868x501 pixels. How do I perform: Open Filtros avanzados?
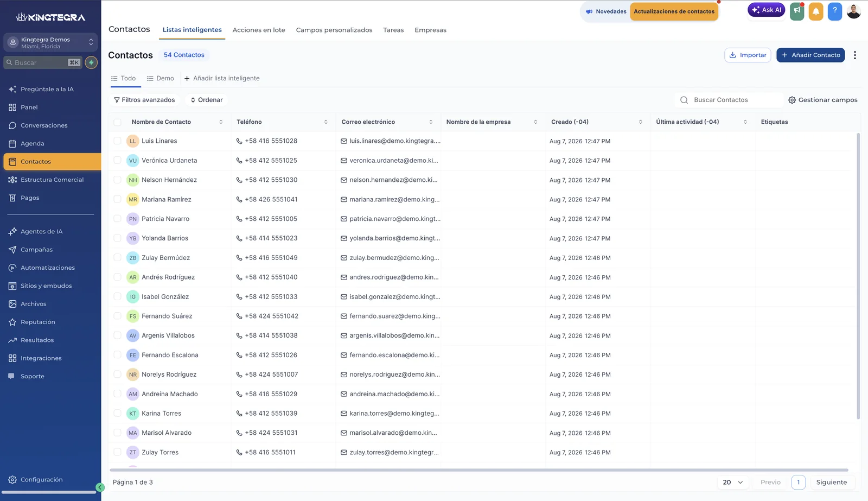click(x=144, y=100)
